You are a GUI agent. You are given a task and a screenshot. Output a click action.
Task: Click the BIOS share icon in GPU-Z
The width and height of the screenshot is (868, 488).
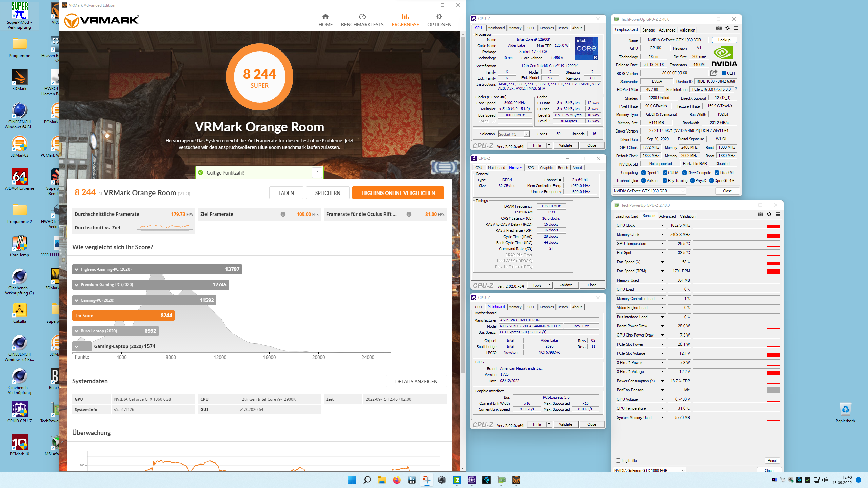714,73
